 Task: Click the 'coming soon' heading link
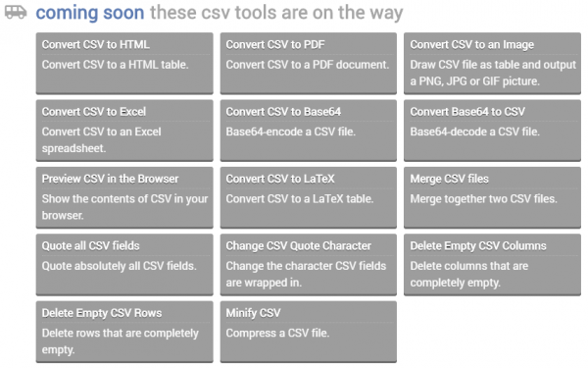pyautogui.click(x=90, y=13)
